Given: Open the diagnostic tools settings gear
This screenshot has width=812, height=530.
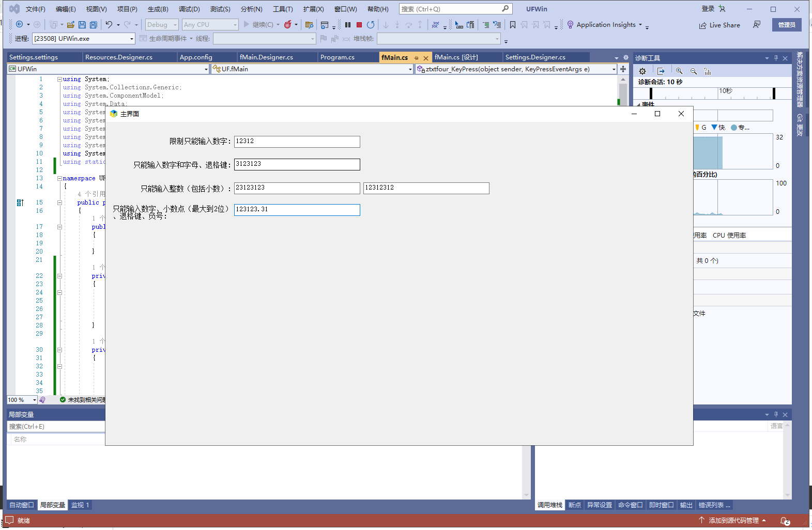Looking at the screenshot, I should pyautogui.click(x=642, y=71).
